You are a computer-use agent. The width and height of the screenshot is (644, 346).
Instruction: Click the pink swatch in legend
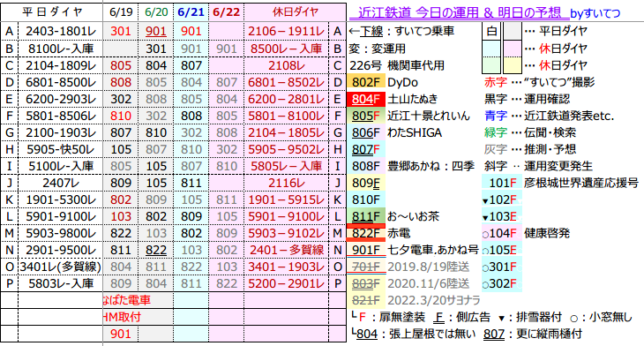513,49
